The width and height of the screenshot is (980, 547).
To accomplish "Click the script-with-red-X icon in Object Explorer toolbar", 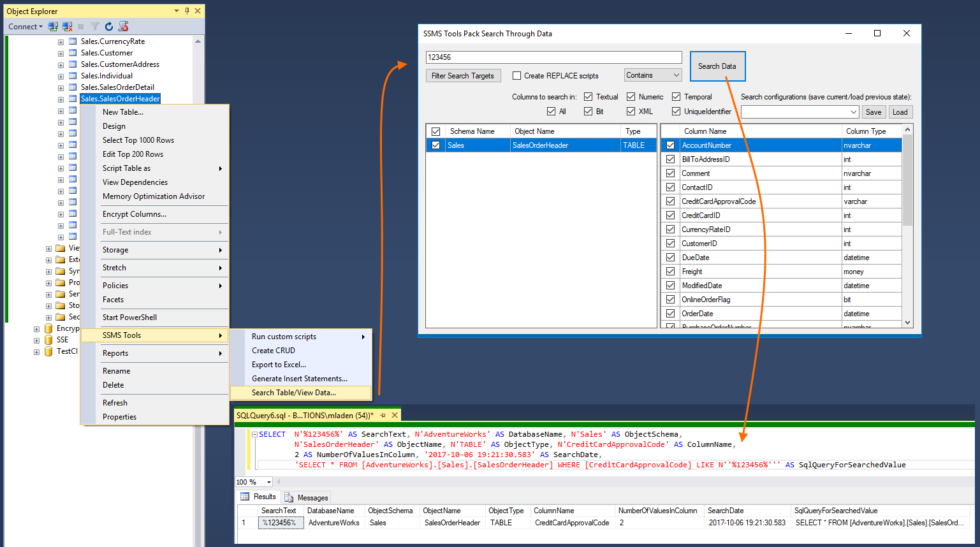I will (124, 27).
